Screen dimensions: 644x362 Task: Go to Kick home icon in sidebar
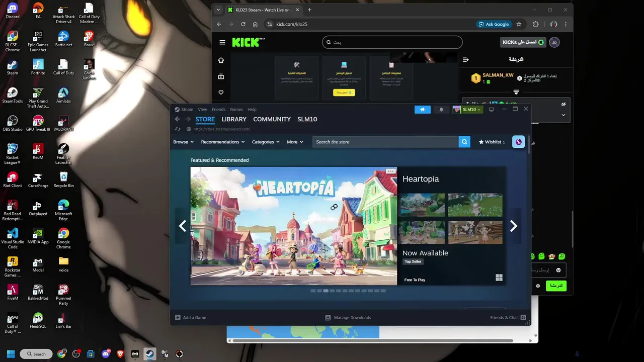pos(221,60)
